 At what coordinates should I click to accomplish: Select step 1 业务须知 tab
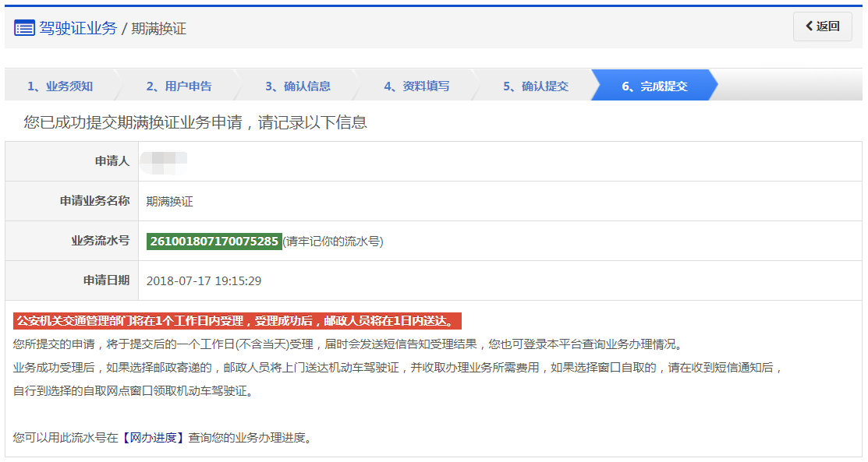click(60, 86)
